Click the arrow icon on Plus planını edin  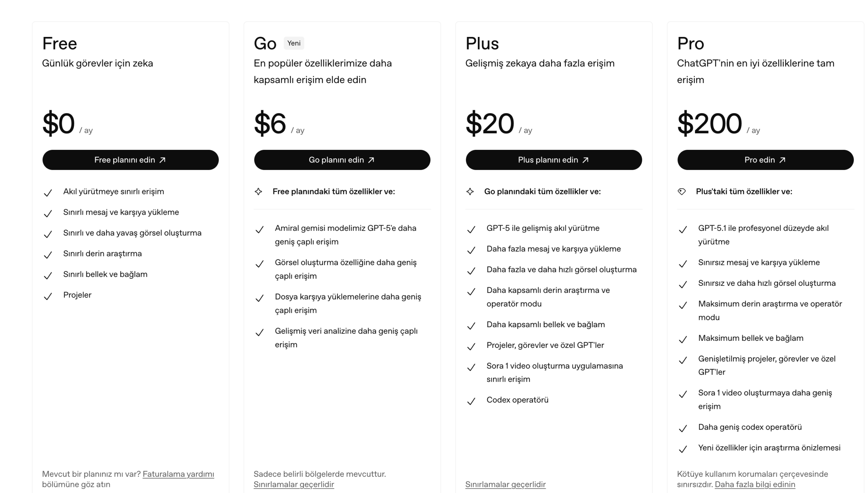[586, 160]
